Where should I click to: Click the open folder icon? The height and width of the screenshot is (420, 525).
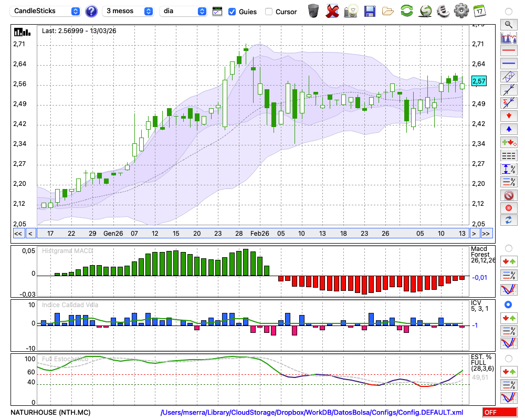tap(388, 10)
